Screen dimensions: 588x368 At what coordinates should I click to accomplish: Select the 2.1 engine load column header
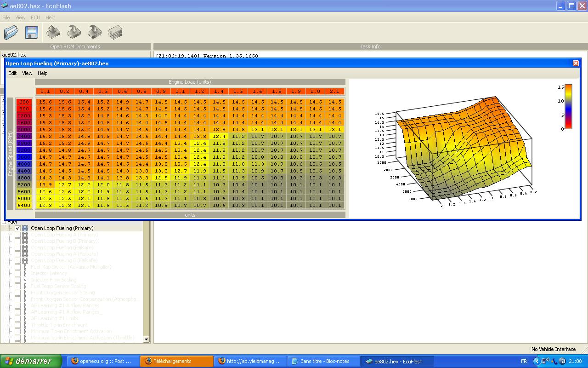335,91
